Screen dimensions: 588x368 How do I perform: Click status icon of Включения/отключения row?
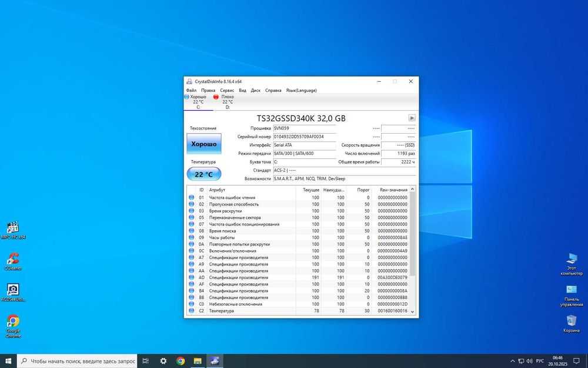pos(191,251)
